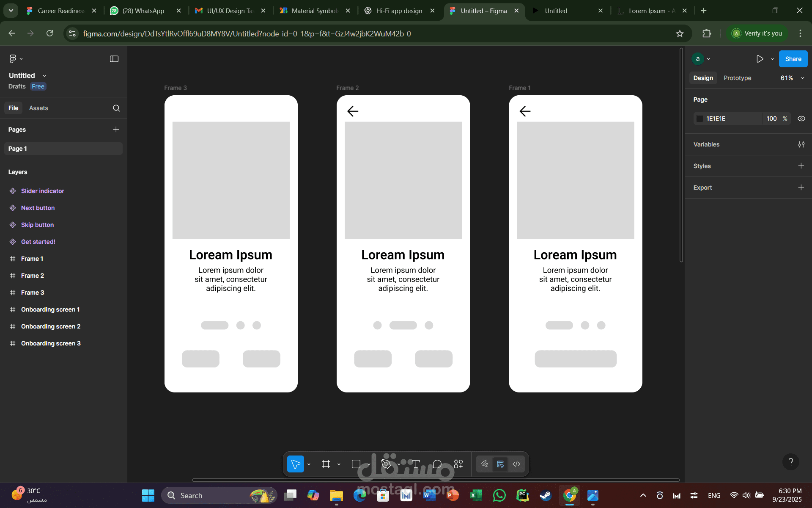Add a new page with plus icon
Screen dimensions: 812x508
(x=116, y=129)
